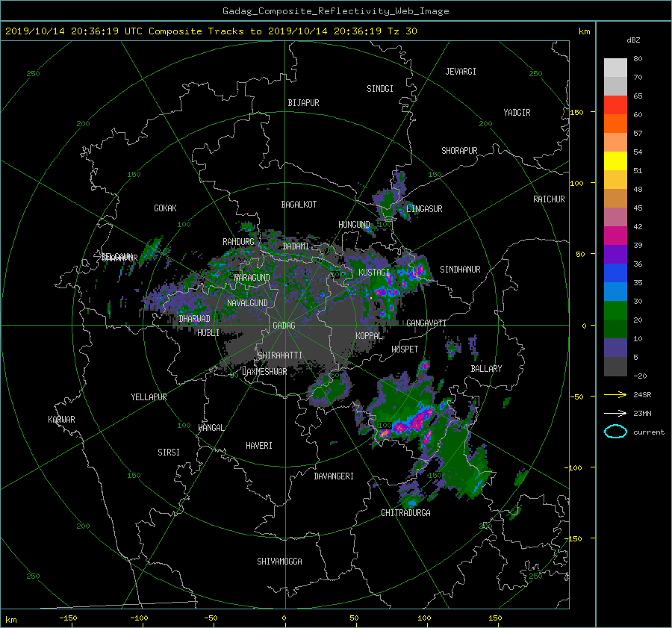Click the HUBLI city label
Viewport: 672px width, 628px height.
point(208,333)
